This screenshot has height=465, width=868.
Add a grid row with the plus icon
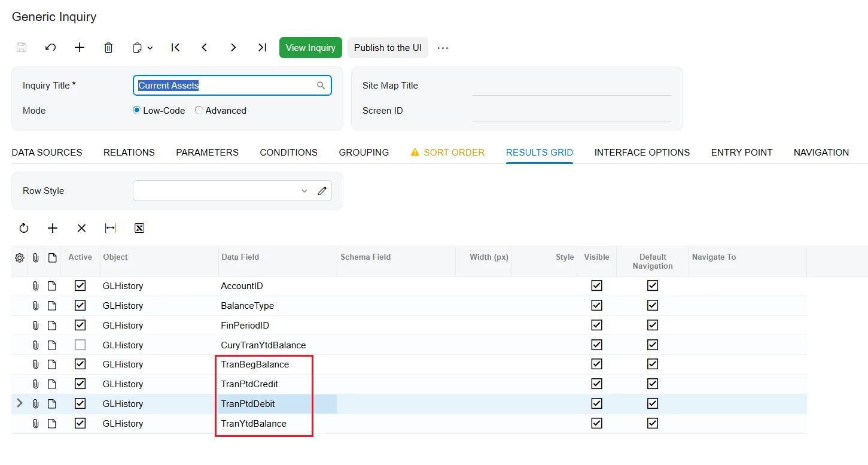[53, 228]
